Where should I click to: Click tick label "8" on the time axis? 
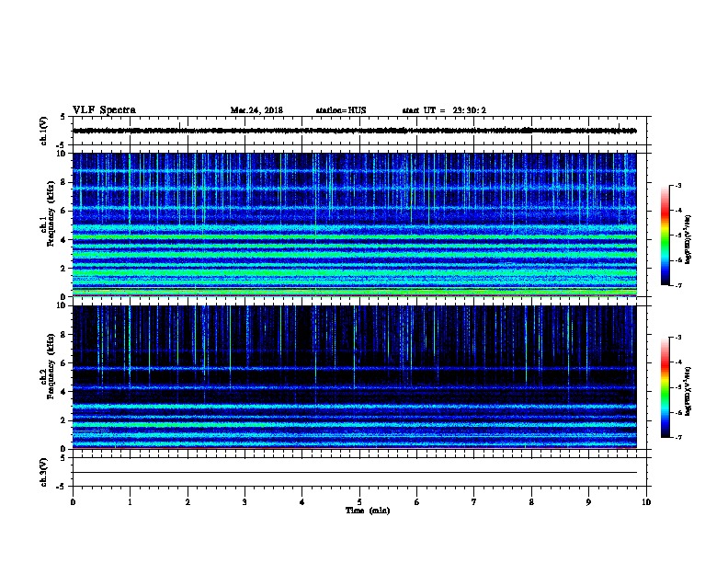click(x=531, y=501)
